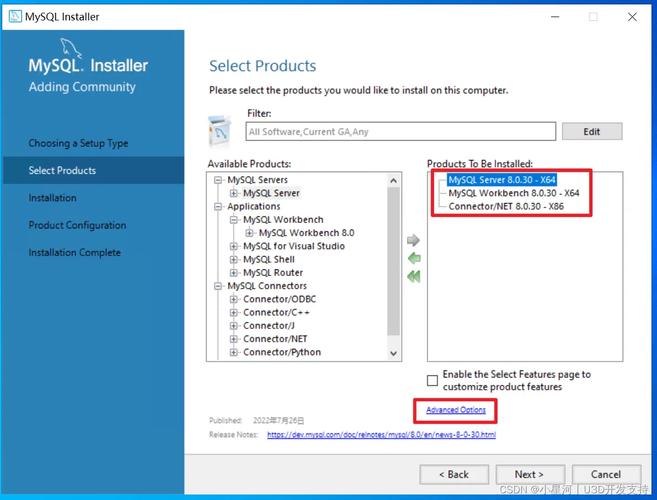Collapse the MySQL Workbench node

click(234, 220)
